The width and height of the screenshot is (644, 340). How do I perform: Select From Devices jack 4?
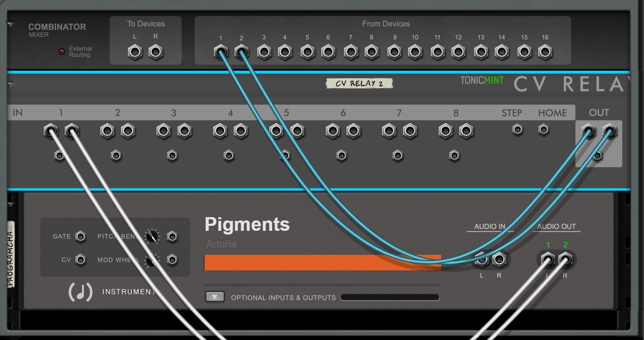click(x=285, y=52)
